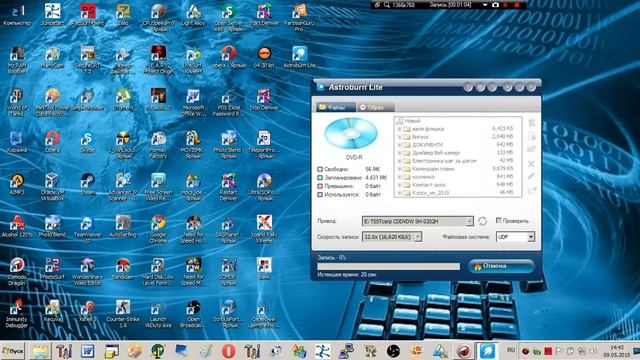Open the Wondershare Video Editor desktop shortcut
This screenshot has height=360, width=640.
tap(87, 271)
